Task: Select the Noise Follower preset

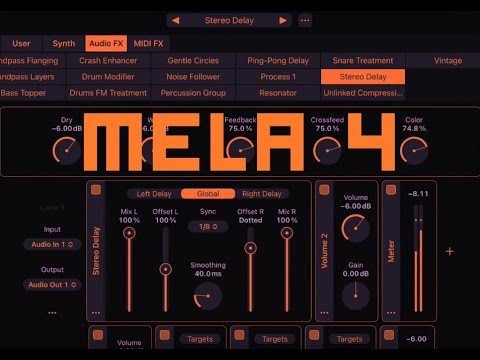Action: click(x=193, y=77)
